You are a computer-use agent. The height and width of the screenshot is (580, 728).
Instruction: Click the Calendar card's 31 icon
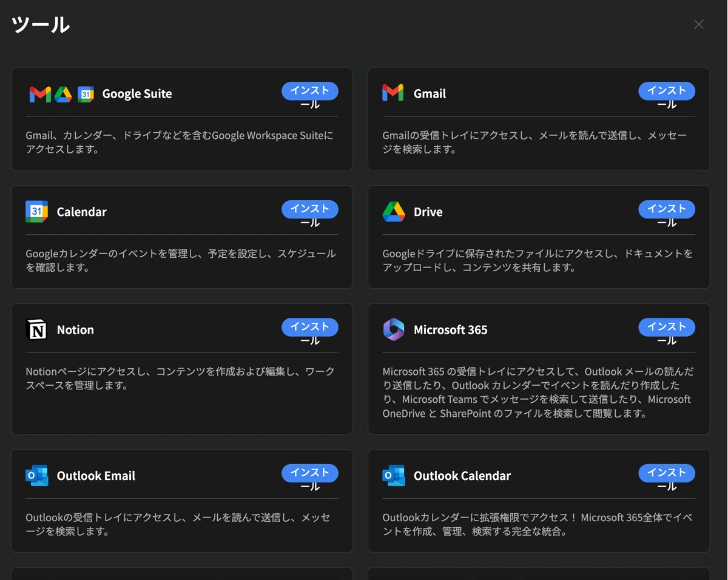(x=36, y=211)
